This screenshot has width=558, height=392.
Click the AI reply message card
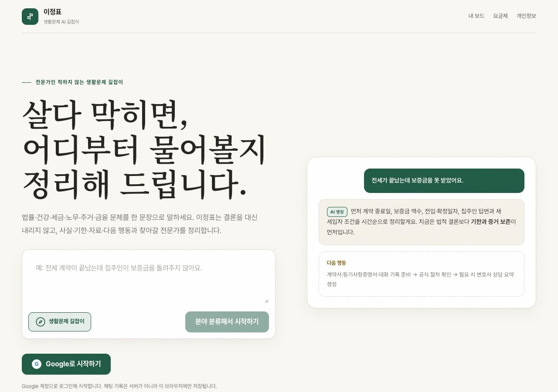(422, 222)
